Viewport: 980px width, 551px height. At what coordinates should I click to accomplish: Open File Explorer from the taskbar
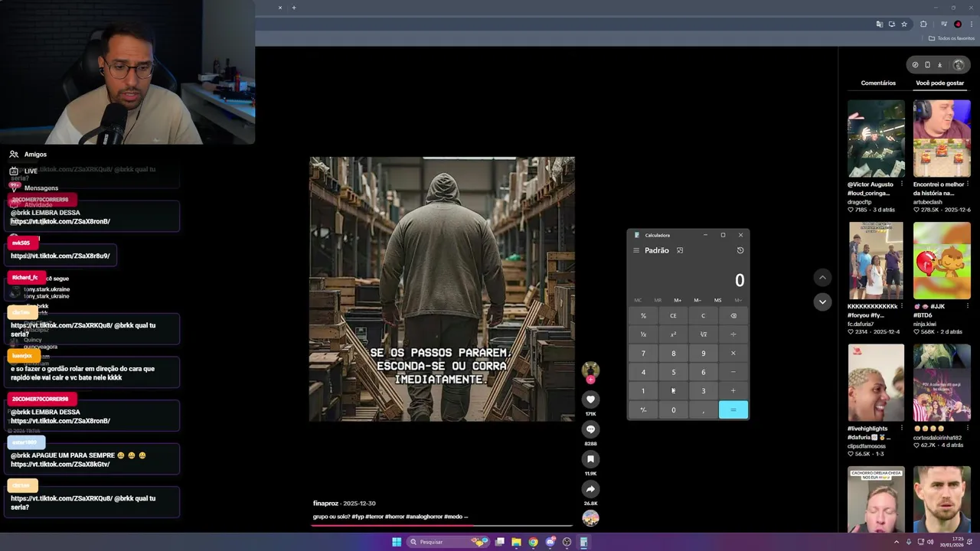click(517, 542)
